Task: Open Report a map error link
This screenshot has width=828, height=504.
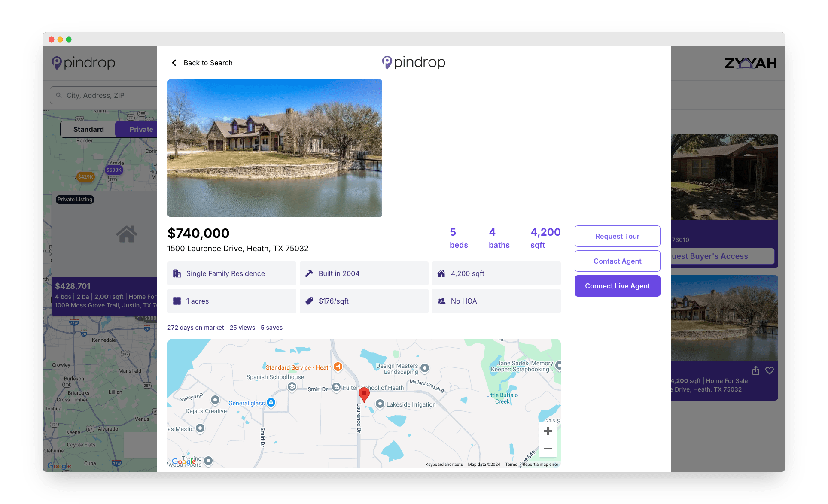Action: (x=540, y=464)
